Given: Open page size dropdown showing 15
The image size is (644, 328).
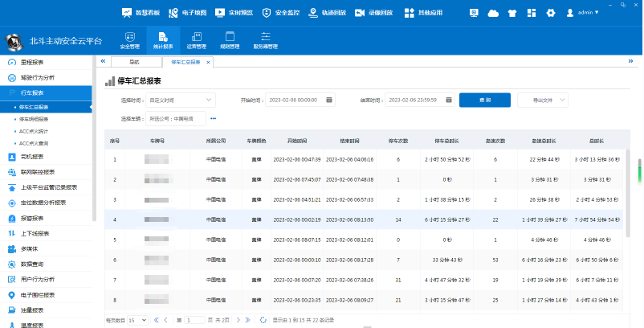Looking at the screenshot, I should pos(137,320).
